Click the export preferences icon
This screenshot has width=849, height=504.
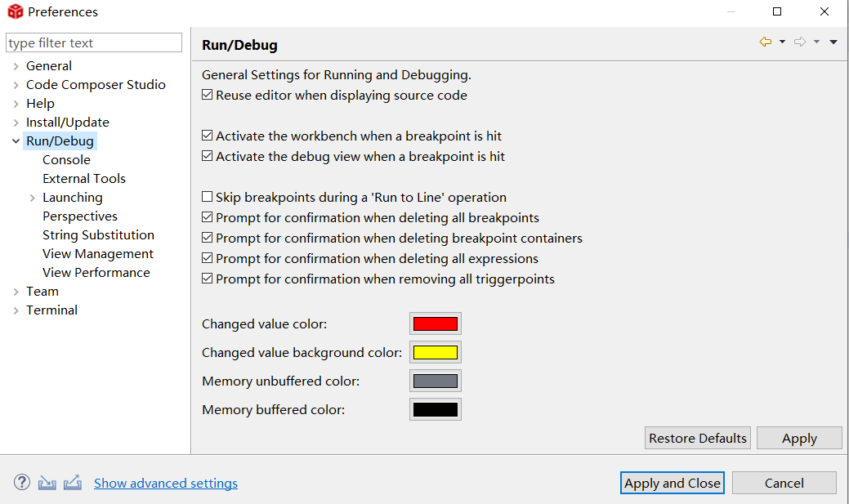(x=73, y=482)
